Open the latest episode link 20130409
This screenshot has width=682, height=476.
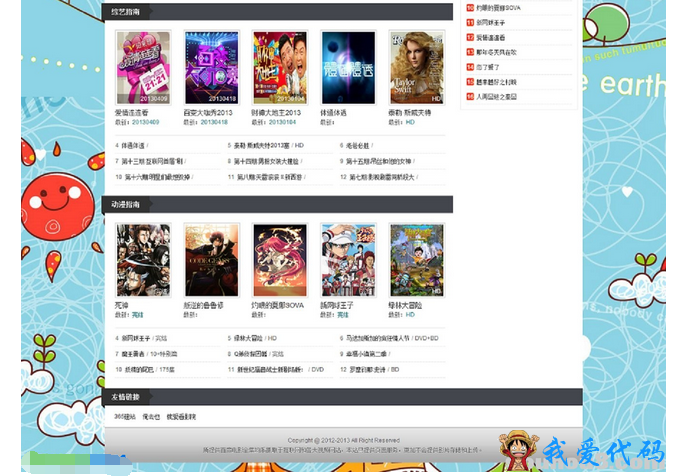(x=146, y=122)
